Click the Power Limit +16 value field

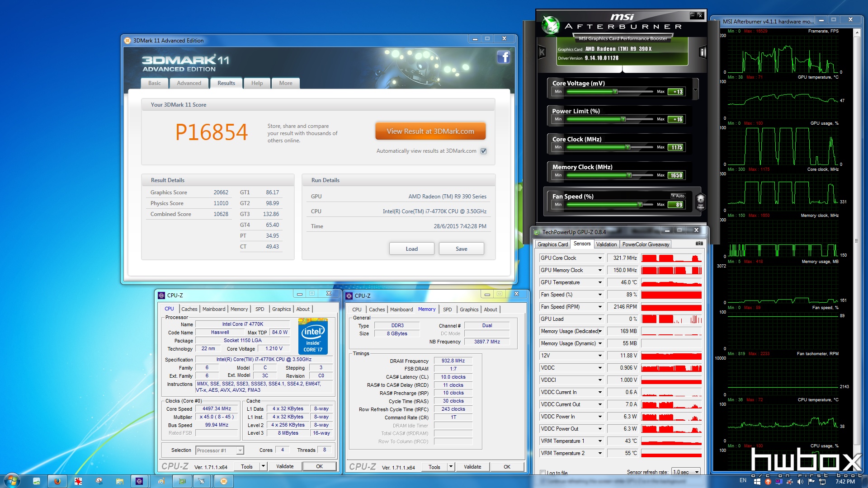tap(676, 119)
